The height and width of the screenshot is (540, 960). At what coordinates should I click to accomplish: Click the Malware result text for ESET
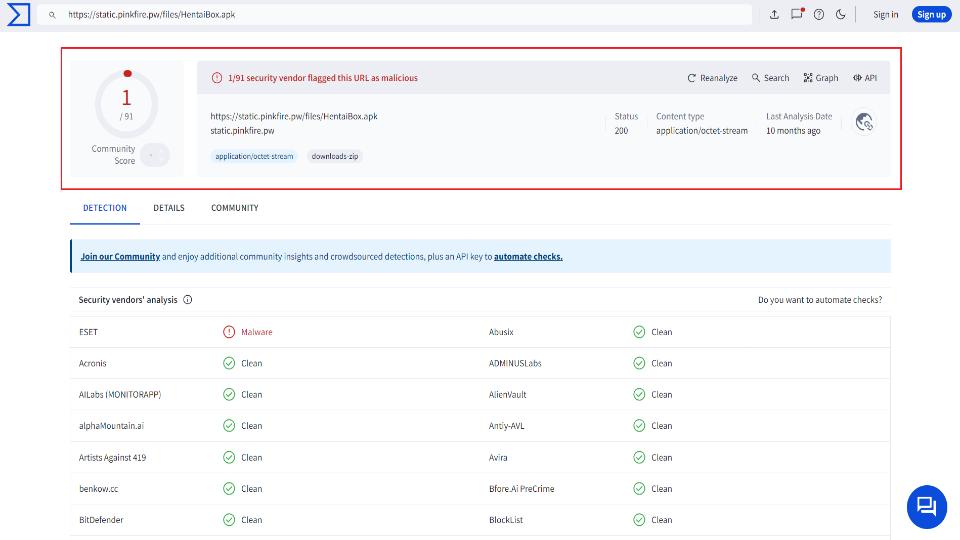257,332
